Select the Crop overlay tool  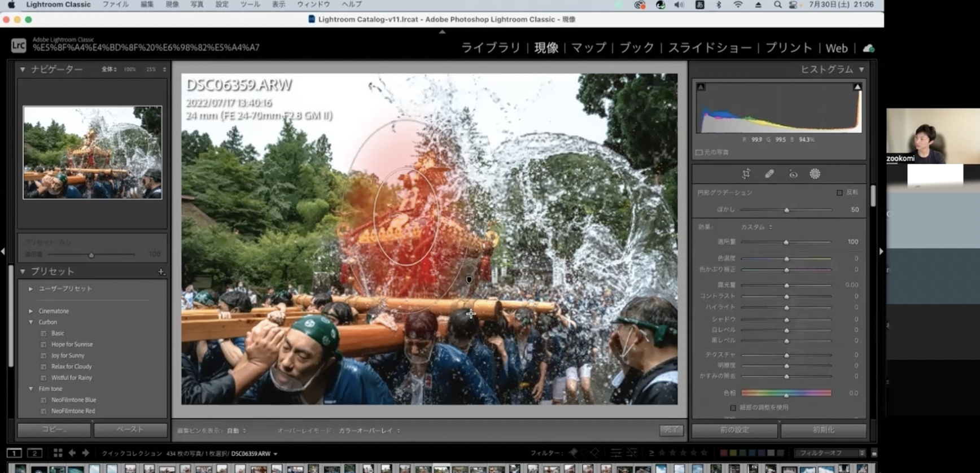[746, 174]
